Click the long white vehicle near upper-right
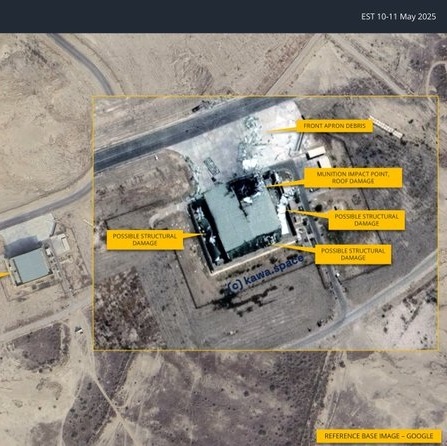 click(x=386, y=127)
